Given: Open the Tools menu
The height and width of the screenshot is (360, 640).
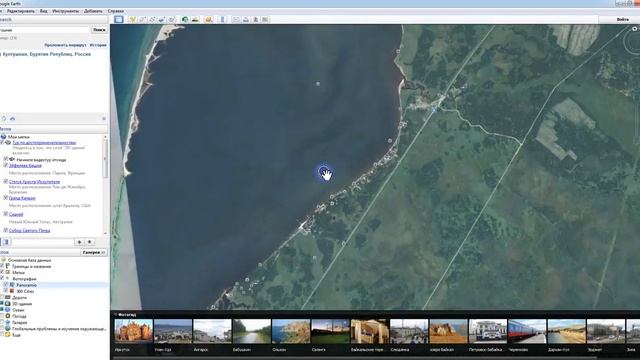Looking at the screenshot, I should [65, 11].
